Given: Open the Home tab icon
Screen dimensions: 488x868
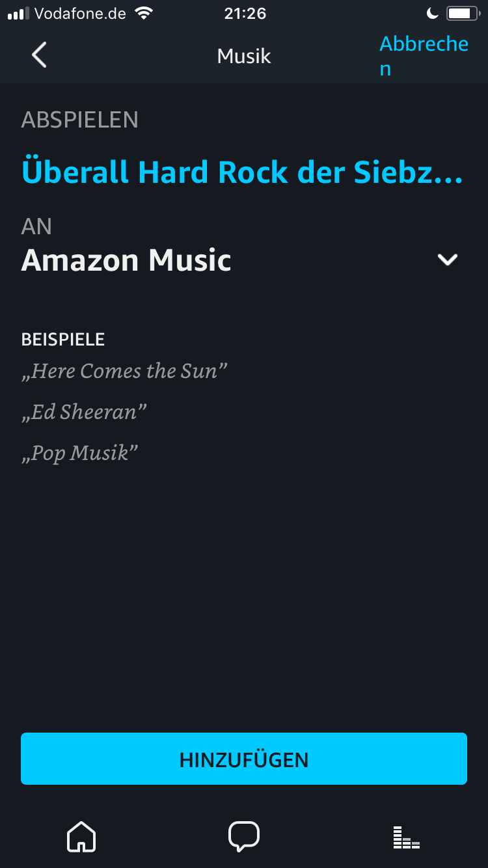Looking at the screenshot, I should click(x=81, y=836).
